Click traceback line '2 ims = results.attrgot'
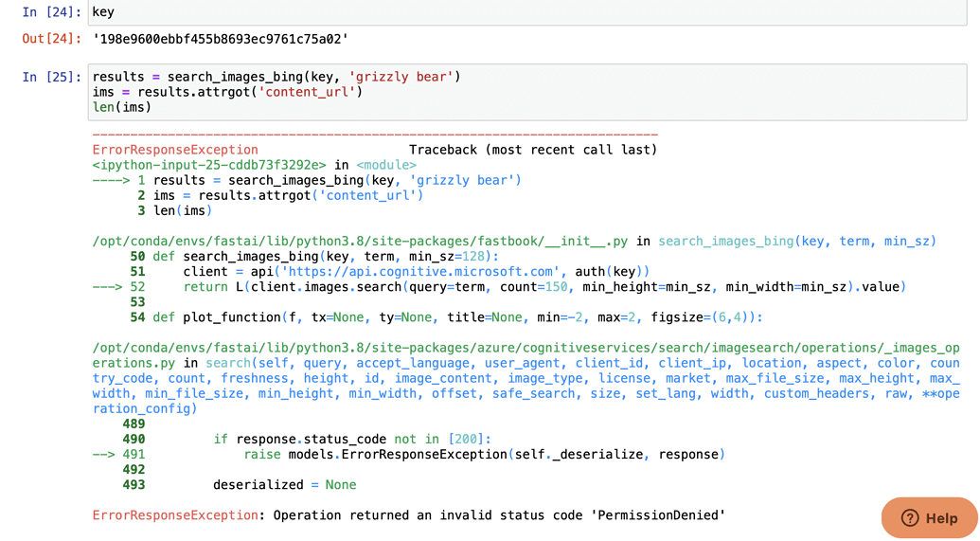The width and height of the screenshot is (980, 541). [280, 195]
